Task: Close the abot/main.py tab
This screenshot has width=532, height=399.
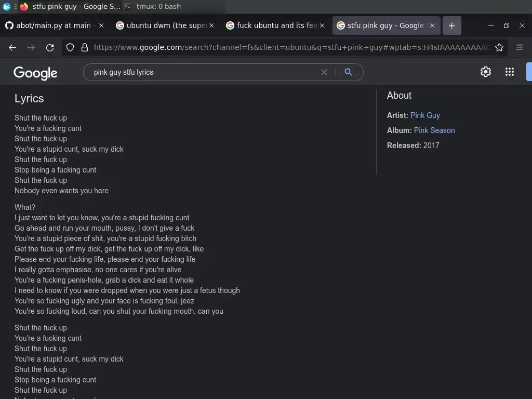Action: 101,25
